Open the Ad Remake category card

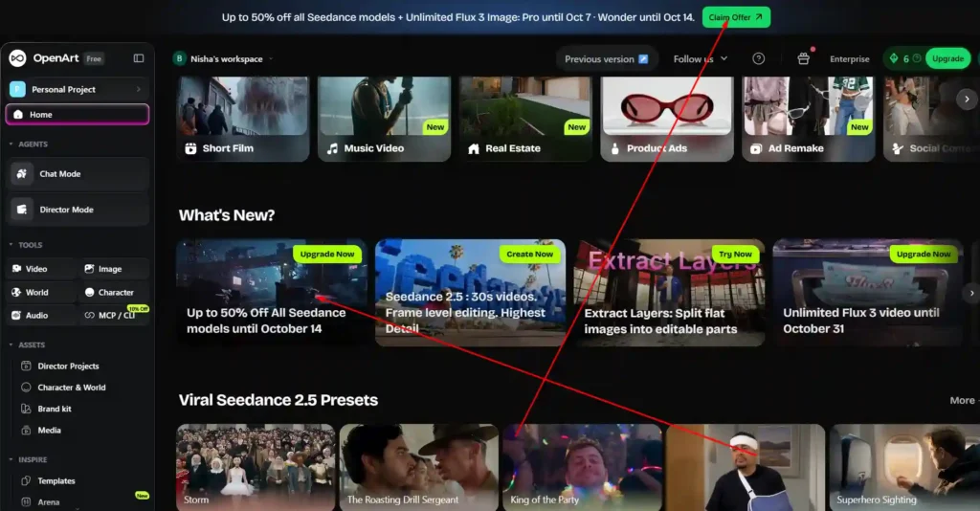(808, 119)
